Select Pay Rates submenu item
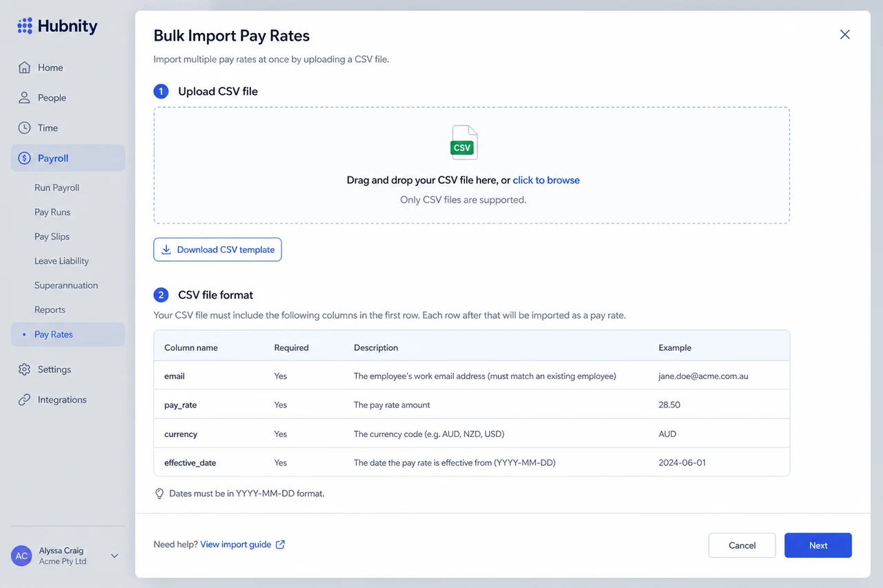 coord(68,334)
